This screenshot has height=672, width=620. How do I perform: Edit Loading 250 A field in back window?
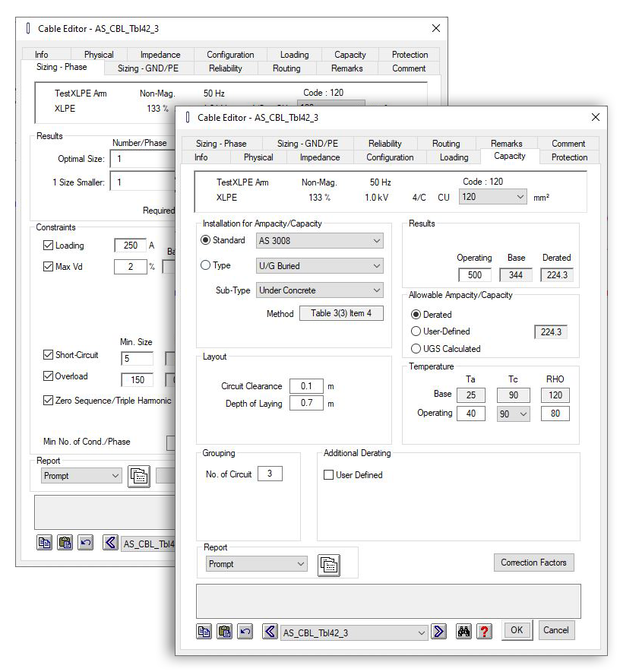(131, 246)
